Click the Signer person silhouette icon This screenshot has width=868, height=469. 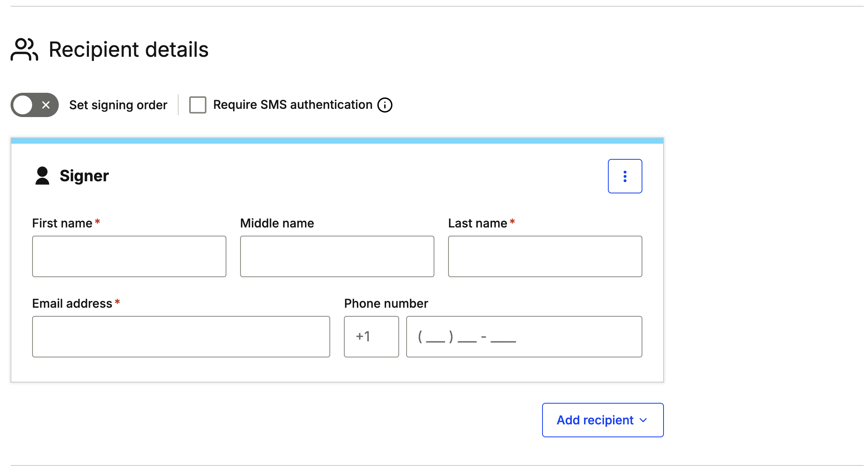[x=42, y=176]
